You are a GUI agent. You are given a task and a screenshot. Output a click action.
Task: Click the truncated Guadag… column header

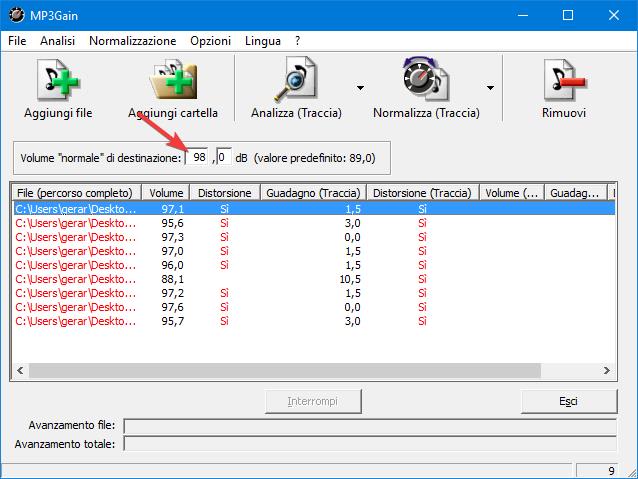click(575, 192)
